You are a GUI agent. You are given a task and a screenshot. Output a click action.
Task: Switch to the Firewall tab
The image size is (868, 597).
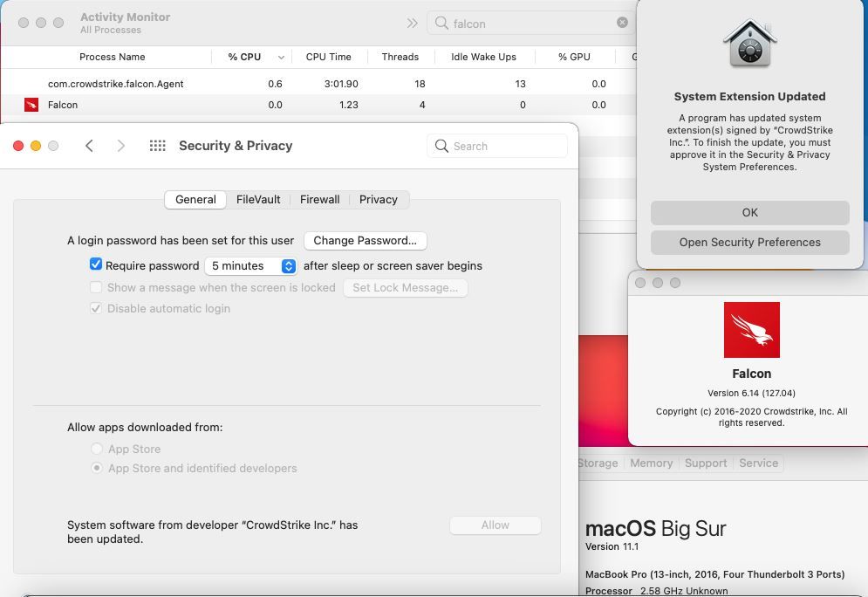320,199
